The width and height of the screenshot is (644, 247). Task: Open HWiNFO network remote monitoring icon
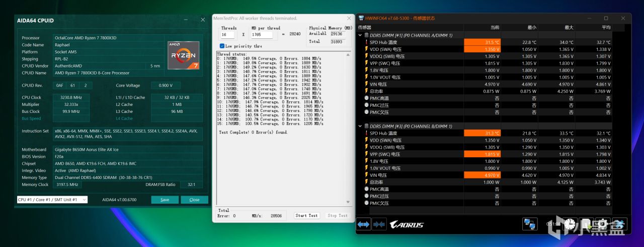tap(529, 224)
